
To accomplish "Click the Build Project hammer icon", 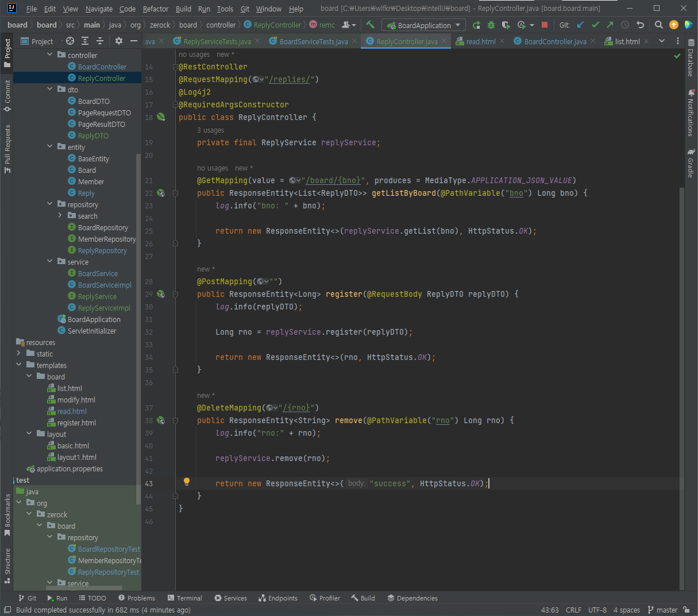I will tap(370, 25).
